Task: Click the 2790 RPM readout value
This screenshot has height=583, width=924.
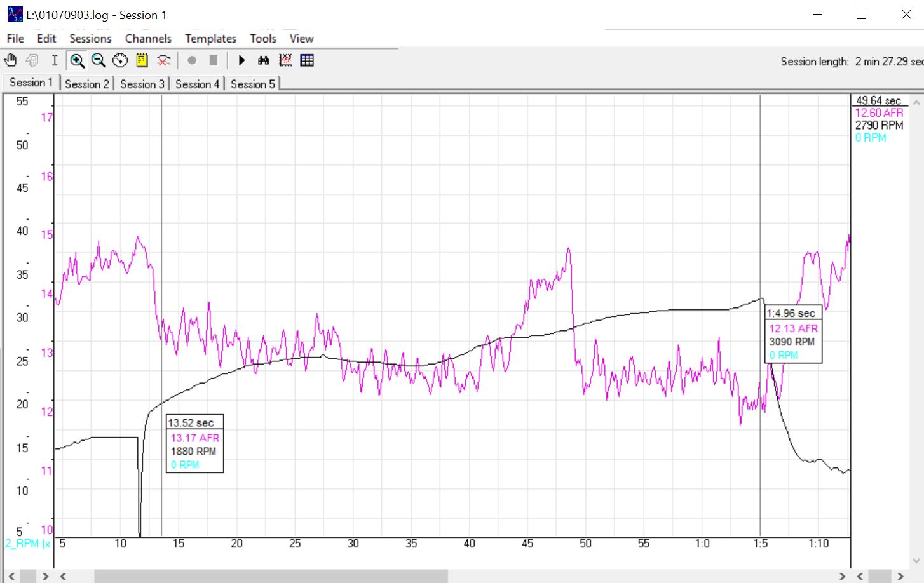Action: (879, 125)
